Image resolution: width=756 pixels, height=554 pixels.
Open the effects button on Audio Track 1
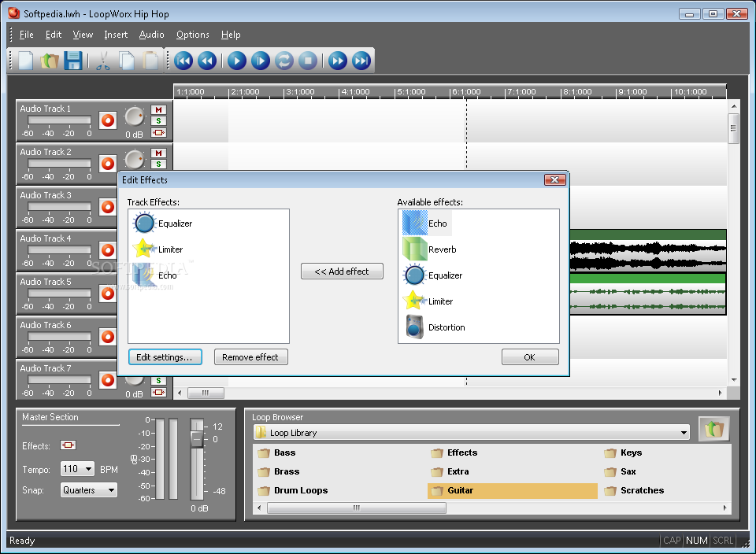pos(158,132)
